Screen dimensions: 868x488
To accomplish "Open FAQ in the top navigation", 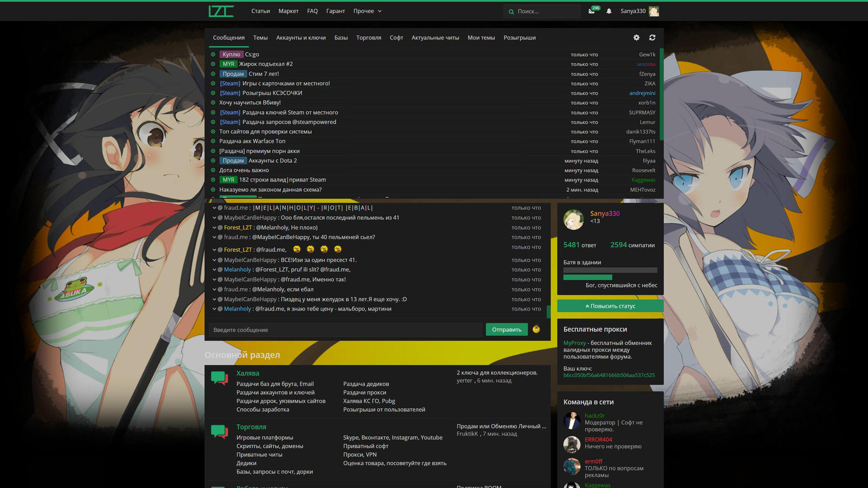I will pos(312,11).
